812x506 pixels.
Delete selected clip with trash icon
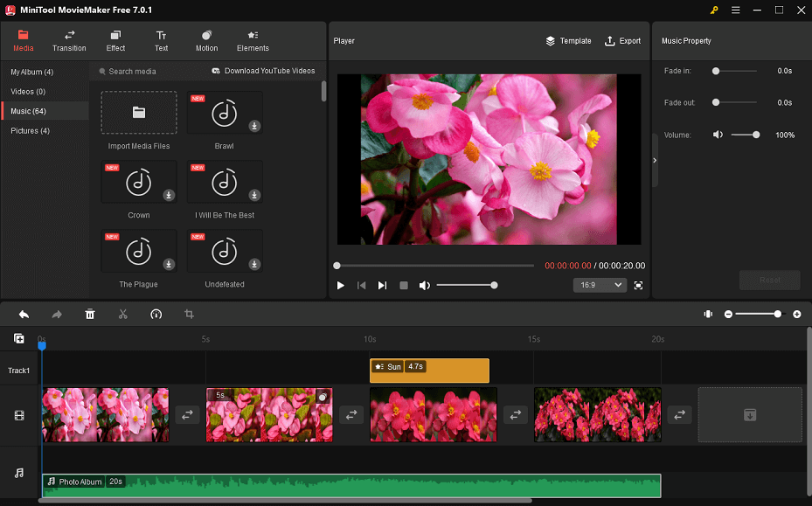coord(90,314)
